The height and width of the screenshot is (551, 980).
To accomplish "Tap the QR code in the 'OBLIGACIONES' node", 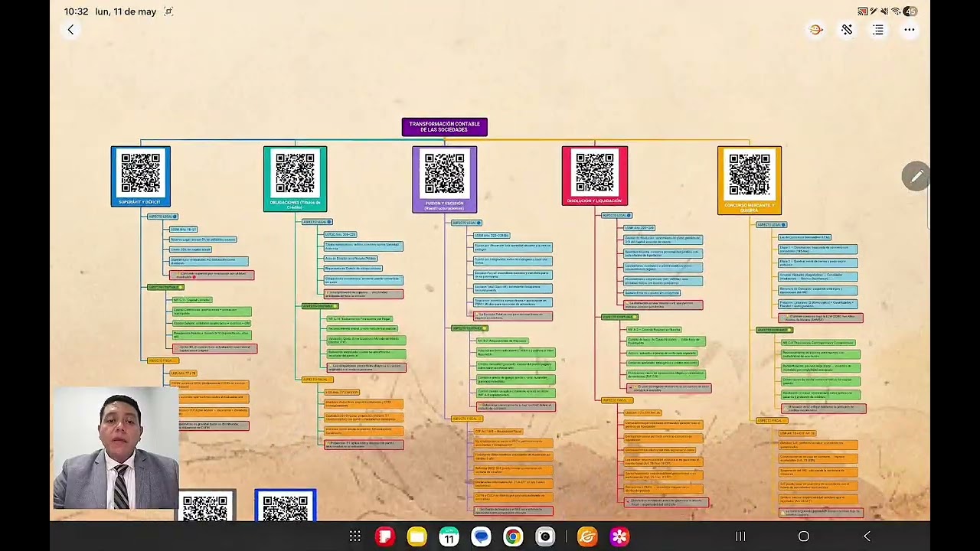I will point(295,174).
